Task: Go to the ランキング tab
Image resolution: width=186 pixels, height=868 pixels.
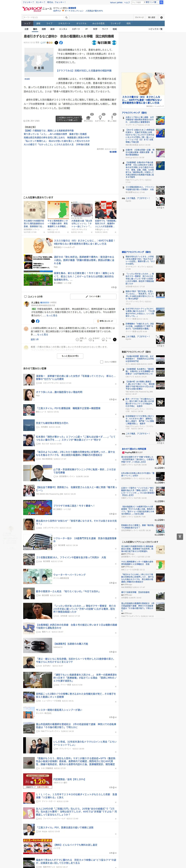Action: (115, 24)
